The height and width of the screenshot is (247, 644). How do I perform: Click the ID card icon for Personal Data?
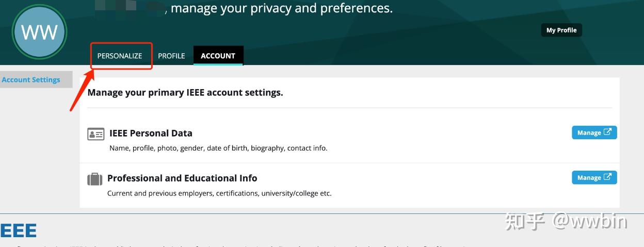(95, 134)
